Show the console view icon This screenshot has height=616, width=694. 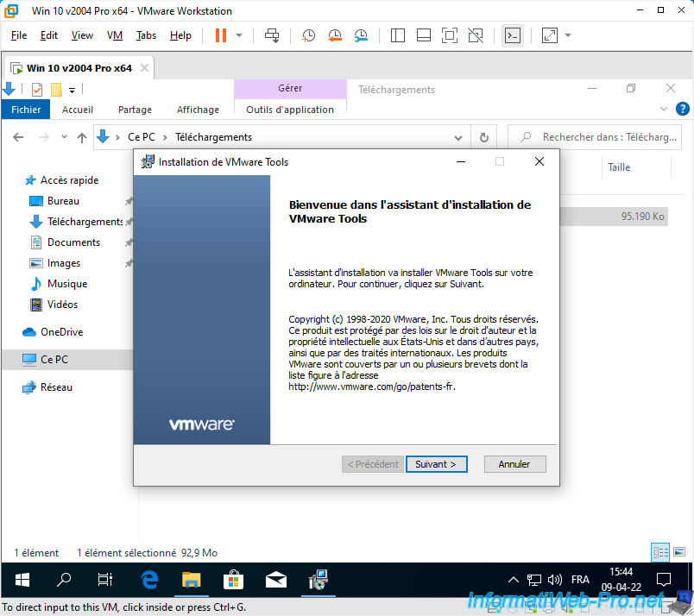click(x=513, y=35)
